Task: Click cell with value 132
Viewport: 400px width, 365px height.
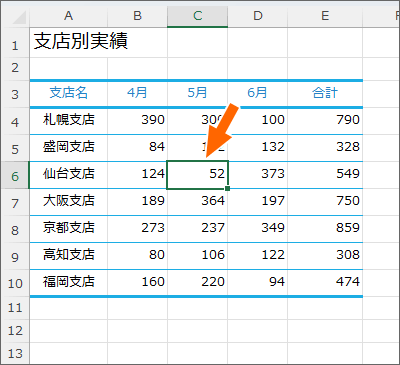Action: coord(258,147)
